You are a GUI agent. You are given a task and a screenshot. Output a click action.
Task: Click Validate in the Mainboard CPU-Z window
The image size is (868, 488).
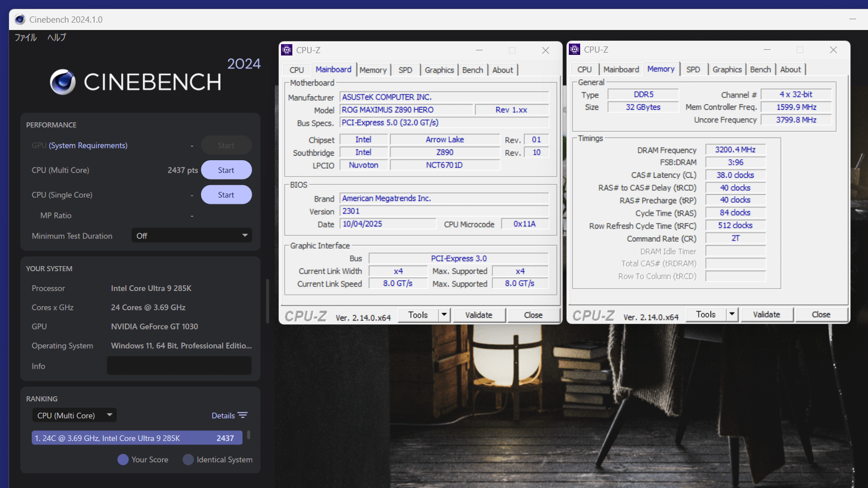(x=478, y=315)
